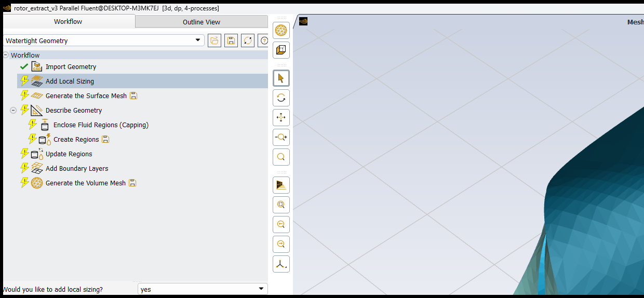Collapse the Describe Geometry node

click(14, 110)
